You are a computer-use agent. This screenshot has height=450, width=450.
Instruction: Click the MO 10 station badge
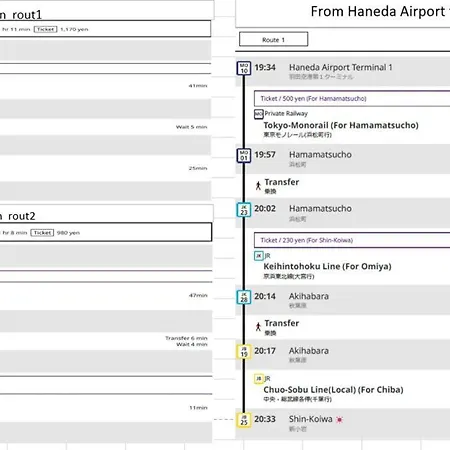pyautogui.click(x=244, y=68)
